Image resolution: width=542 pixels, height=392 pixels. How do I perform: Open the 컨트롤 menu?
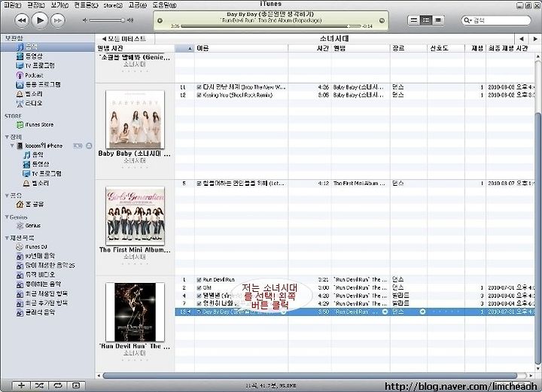[x=86, y=5]
